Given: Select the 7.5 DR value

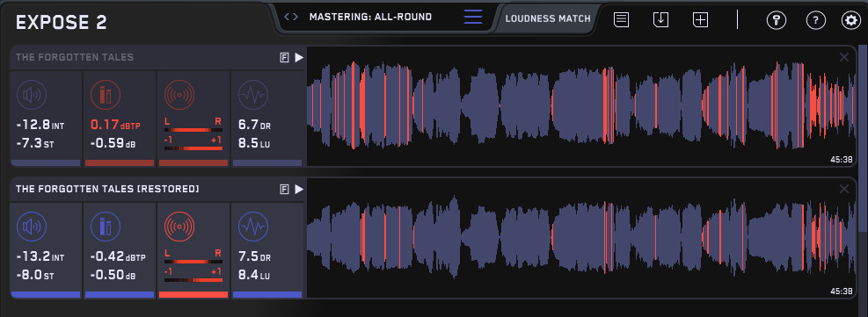Looking at the screenshot, I should pos(255,256).
